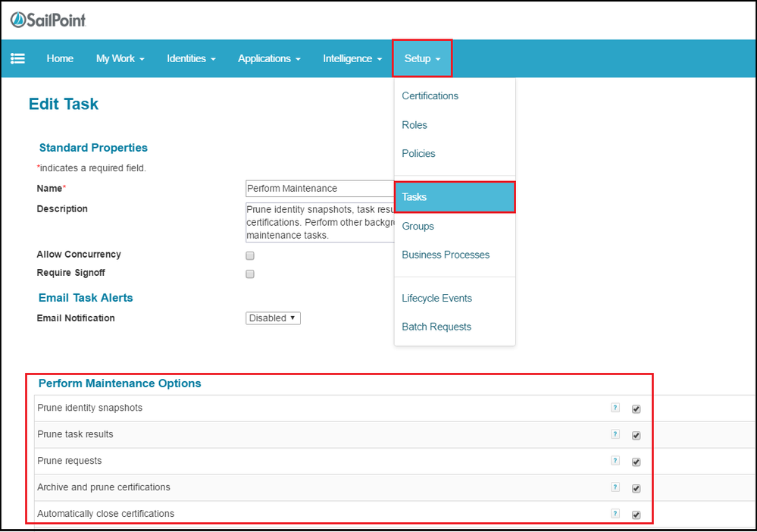The width and height of the screenshot is (757, 532).
Task: Enable the Require Signoff checkbox
Action: coord(250,274)
